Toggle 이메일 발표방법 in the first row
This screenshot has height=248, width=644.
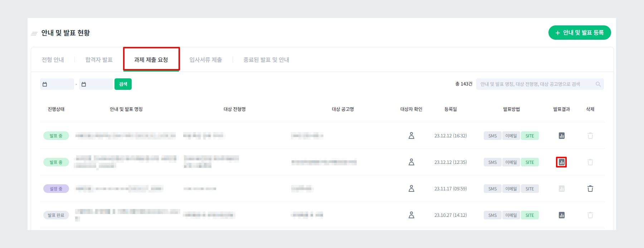pyautogui.click(x=511, y=136)
